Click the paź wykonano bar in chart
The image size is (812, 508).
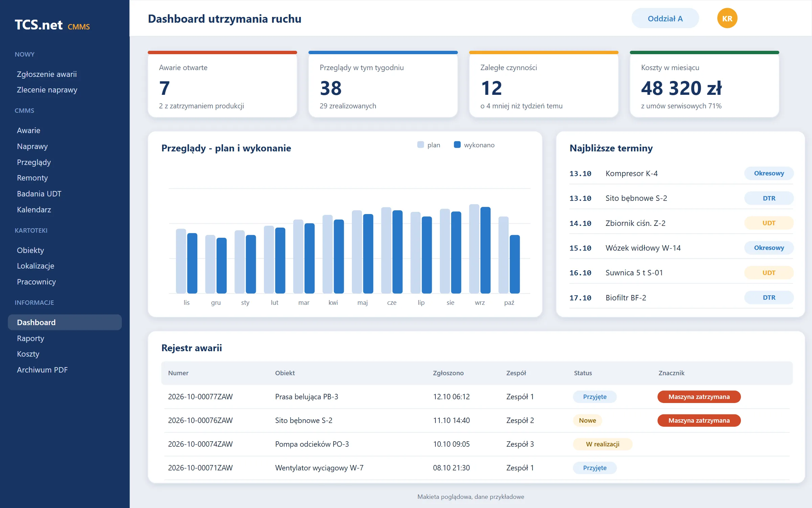(x=515, y=264)
